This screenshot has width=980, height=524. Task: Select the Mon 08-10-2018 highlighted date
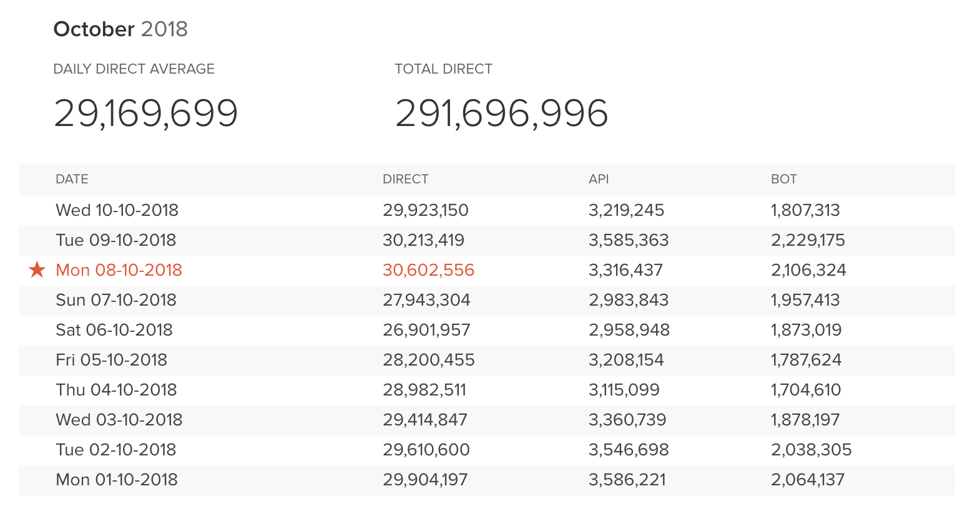pos(119,270)
